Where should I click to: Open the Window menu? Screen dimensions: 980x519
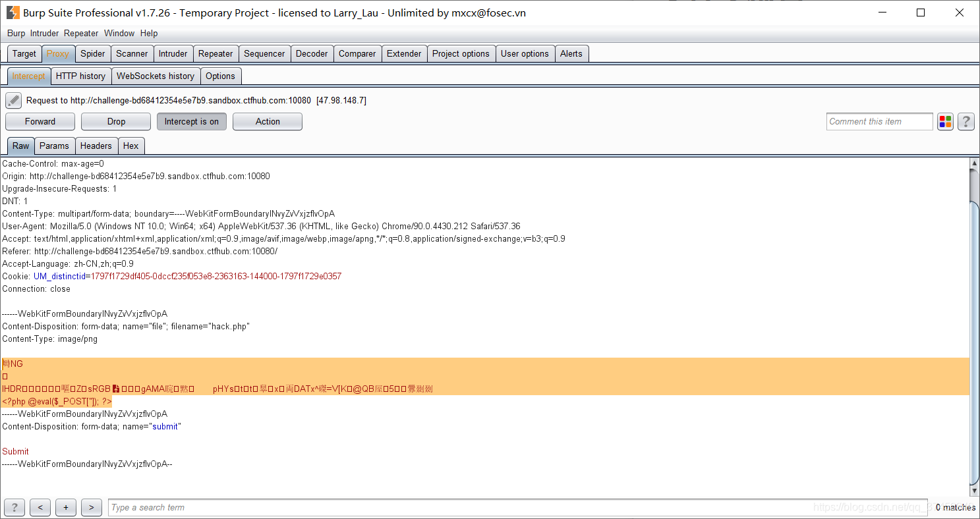[119, 33]
